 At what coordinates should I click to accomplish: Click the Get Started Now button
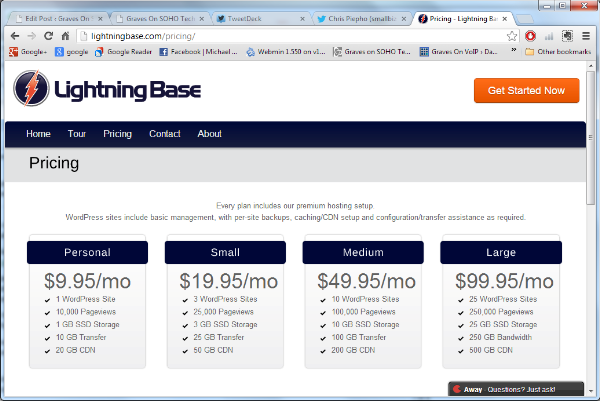click(x=527, y=91)
